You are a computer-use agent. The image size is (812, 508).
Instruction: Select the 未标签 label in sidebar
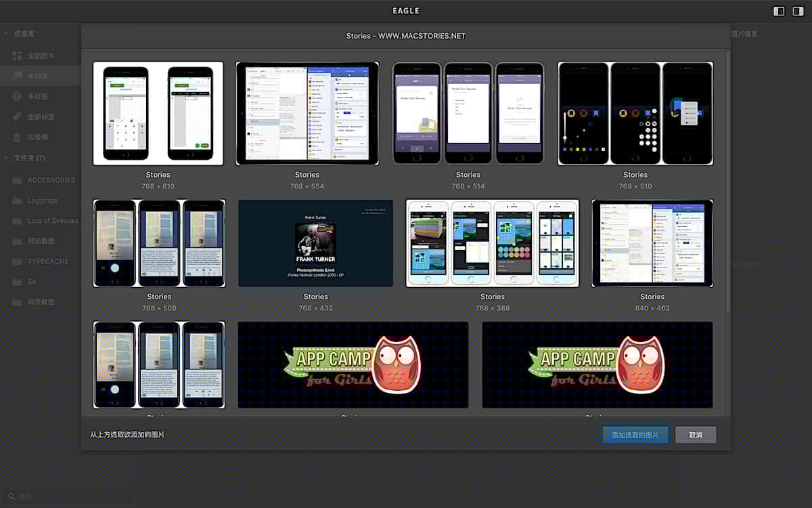click(x=38, y=96)
